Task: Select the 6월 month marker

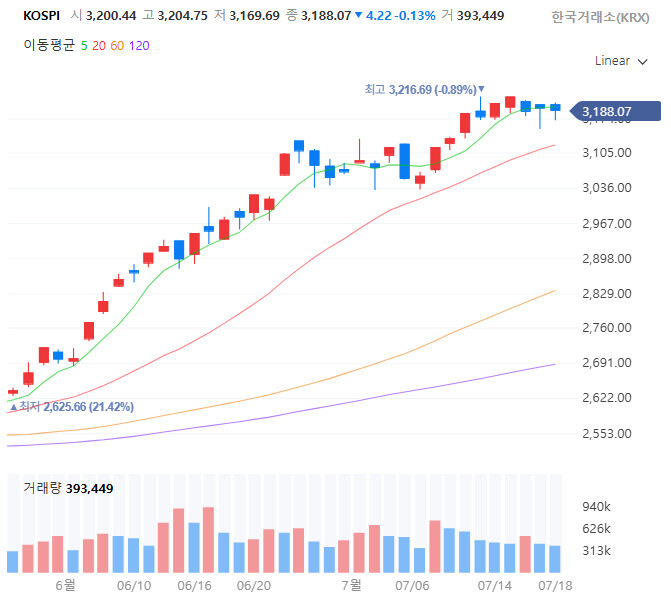Action: pyautogui.click(x=65, y=584)
